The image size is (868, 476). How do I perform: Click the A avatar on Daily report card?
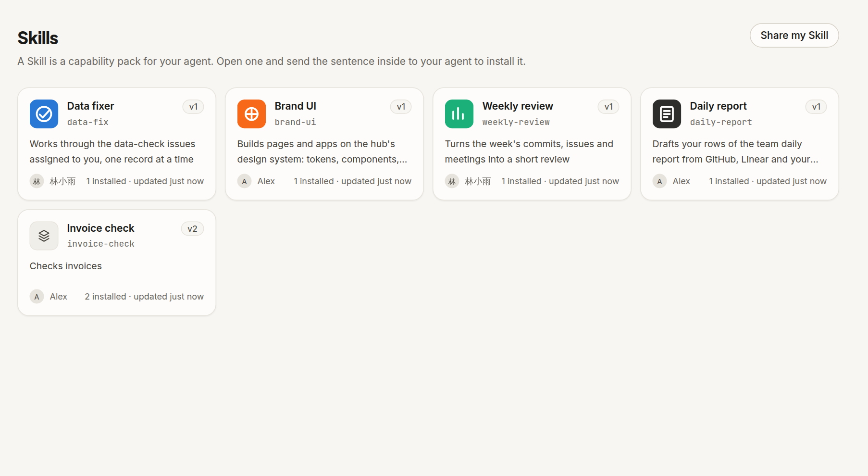[659, 181]
